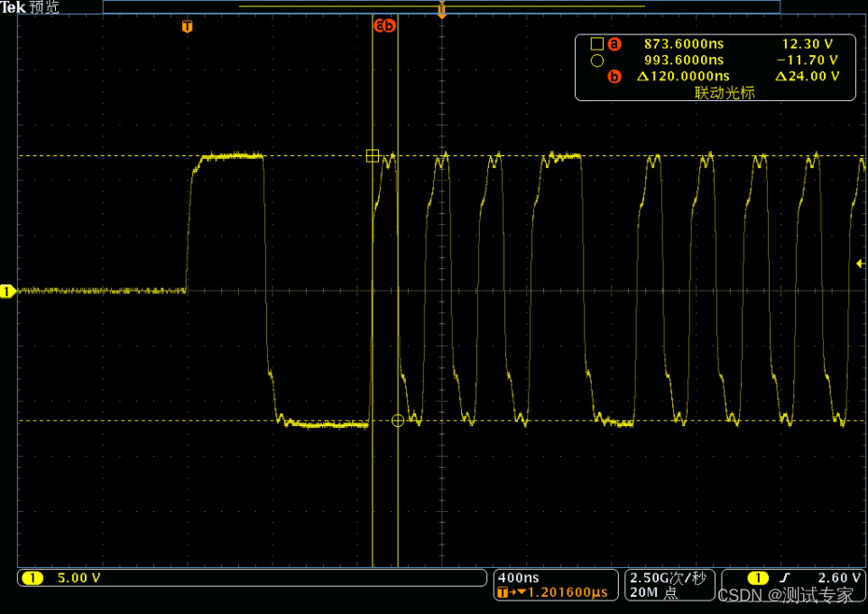Select the 873.6000ns cursor a time value
This screenshot has height=614, width=868.
684,43
